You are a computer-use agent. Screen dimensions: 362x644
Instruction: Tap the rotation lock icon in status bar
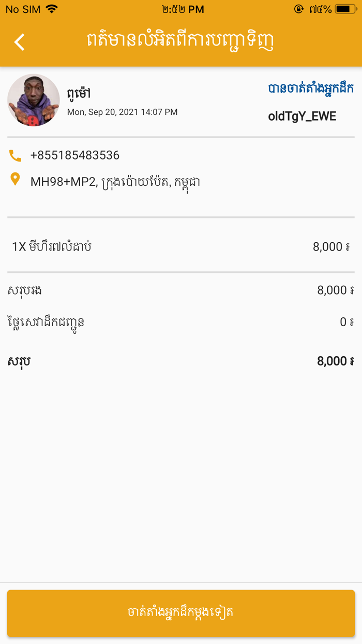pyautogui.click(x=299, y=9)
